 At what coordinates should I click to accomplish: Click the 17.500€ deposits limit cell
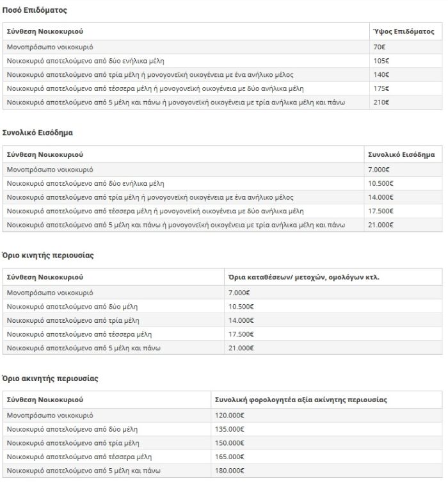pyautogui.click(x=333, y=334)
